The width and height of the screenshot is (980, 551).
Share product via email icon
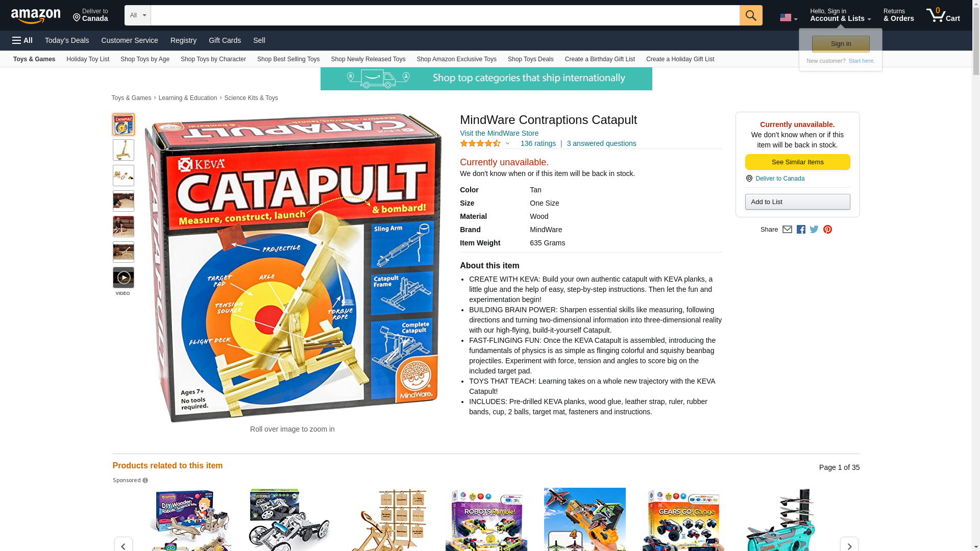tap(787, 230)
